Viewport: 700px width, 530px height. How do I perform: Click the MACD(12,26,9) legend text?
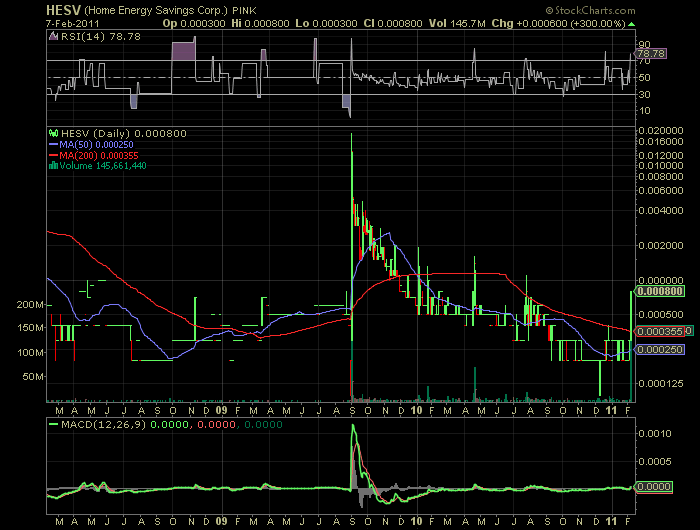[x=104, y=425]
